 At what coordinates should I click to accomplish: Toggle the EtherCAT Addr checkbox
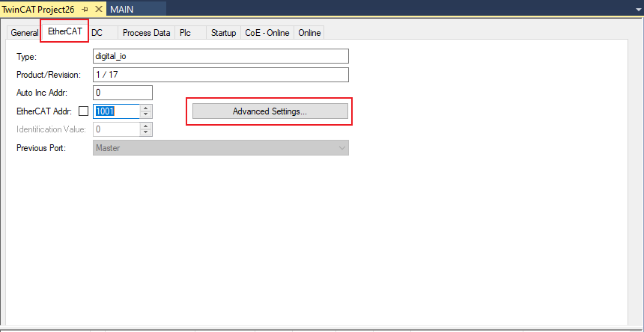[x=84, y=111]
